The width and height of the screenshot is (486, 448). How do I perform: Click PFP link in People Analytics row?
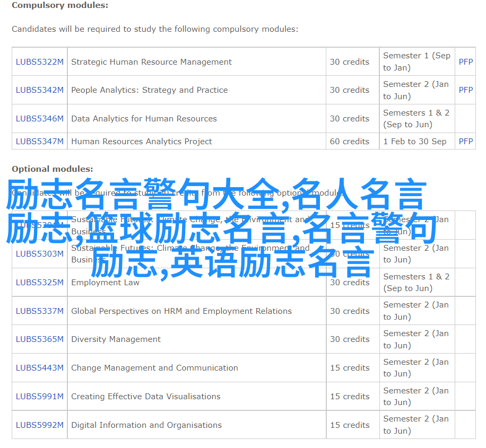(x=465, y=90)
